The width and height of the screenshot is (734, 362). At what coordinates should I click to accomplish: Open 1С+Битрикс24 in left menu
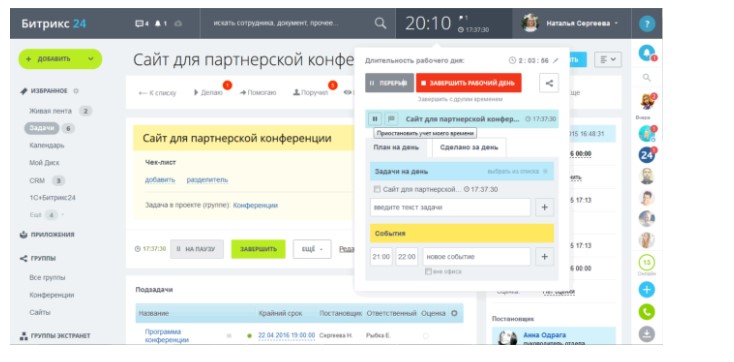[52, 198]
